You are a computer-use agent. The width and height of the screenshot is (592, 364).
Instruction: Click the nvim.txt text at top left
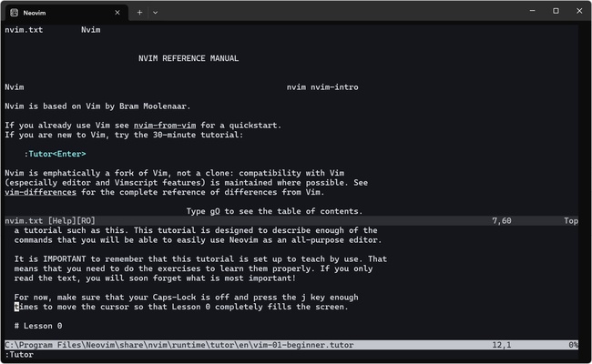pyautogui.click(x=24, y=30)
